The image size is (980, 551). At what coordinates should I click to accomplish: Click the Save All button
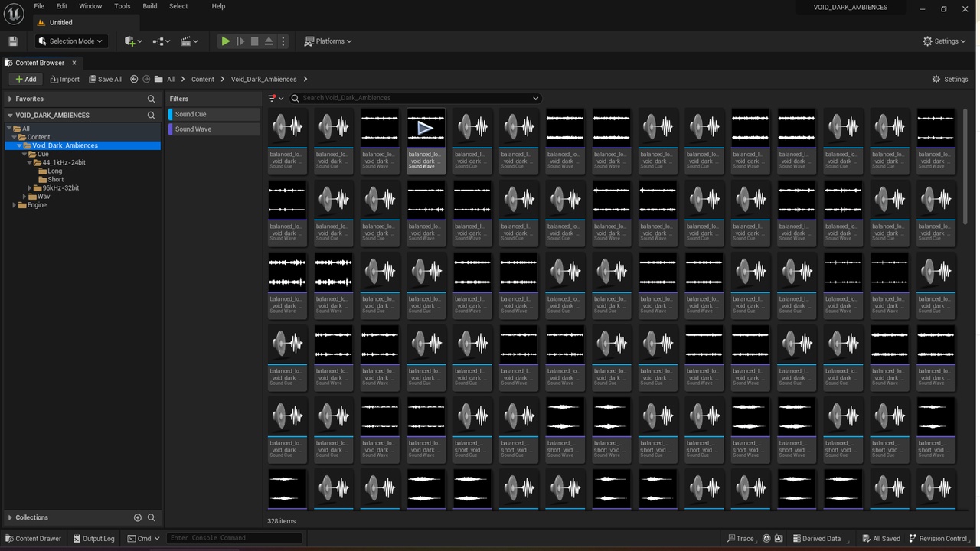point(105,79)
